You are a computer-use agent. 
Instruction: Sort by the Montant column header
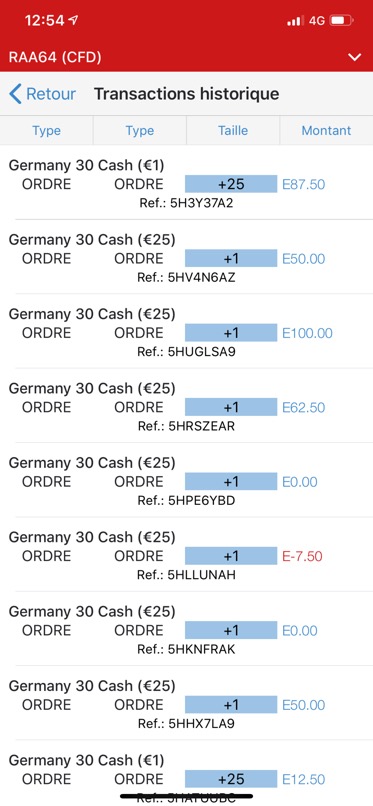pyautogui.click(x=326, y=131)
